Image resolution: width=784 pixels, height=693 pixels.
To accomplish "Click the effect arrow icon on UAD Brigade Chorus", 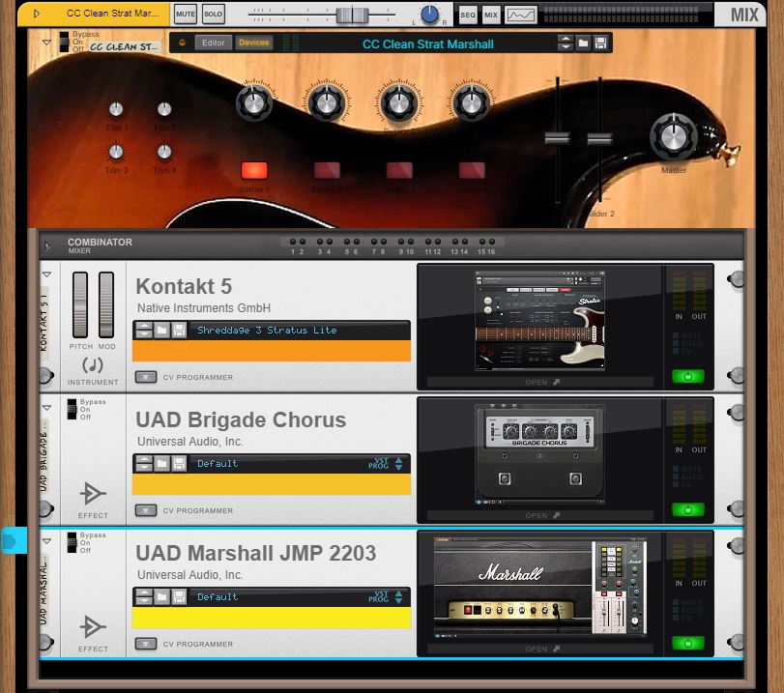I will click(93, 493).
